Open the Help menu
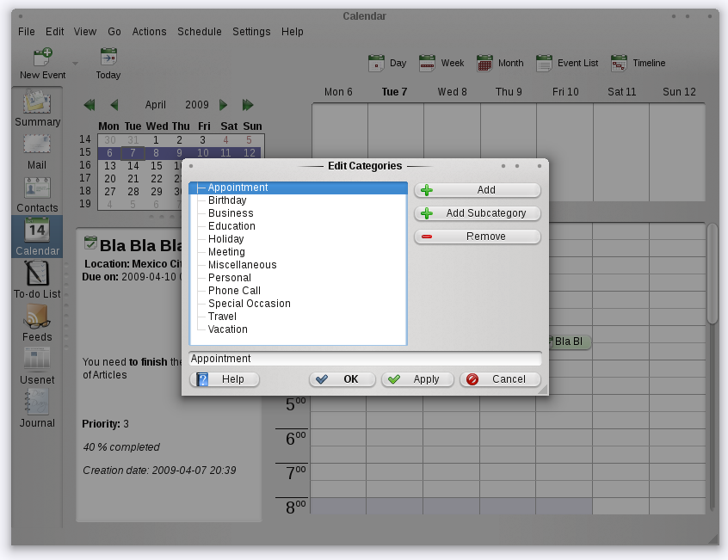 point(292,32)
